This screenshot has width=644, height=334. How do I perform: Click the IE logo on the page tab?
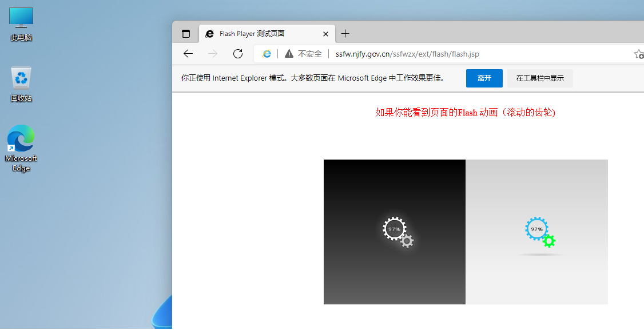tap(209, 34)
